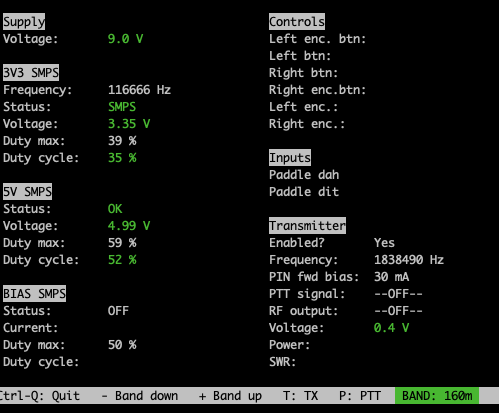Select the PIN fwd bias value 30 mA
Screen dimensions: 499x413
pos(391,277)
